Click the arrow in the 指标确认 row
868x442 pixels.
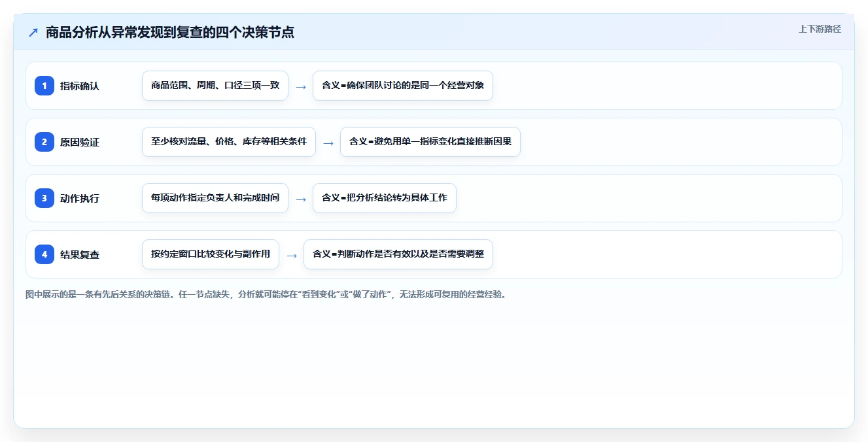(x=301, y=86)
